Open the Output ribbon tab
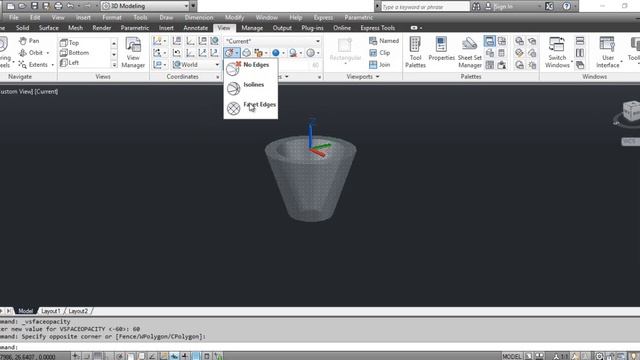Image resolution: width=640 pixels, height=360 pixels. [x=282, y=28]
